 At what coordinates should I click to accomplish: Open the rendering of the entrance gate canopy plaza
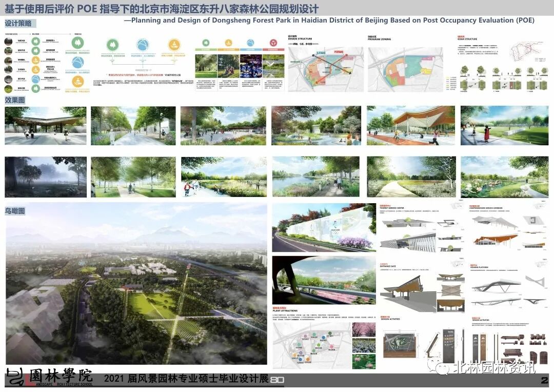click(x=46, y=126)
